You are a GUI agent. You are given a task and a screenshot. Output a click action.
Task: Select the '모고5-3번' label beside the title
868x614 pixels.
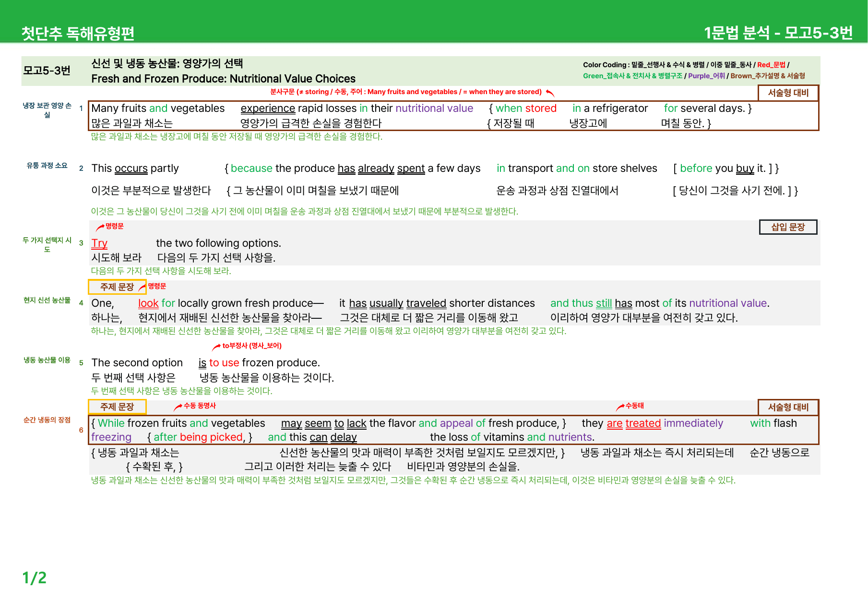click(x=47, y=71)
